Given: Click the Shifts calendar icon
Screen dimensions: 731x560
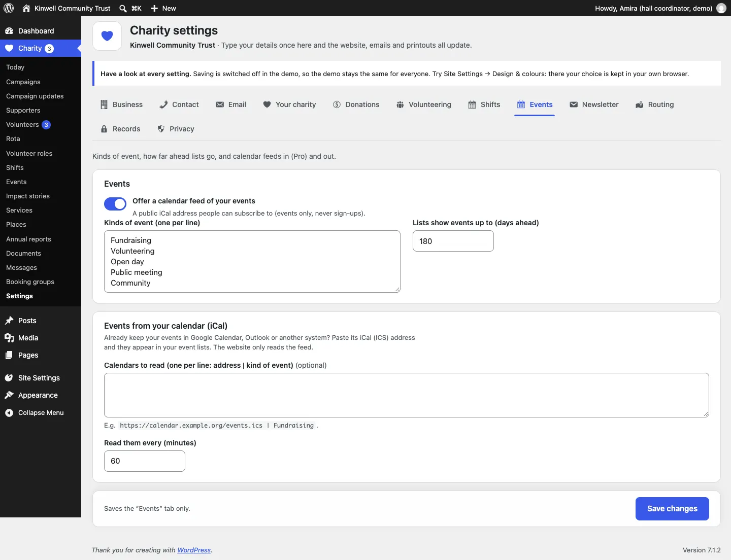Looking at the screenshot, I should 472,104.
